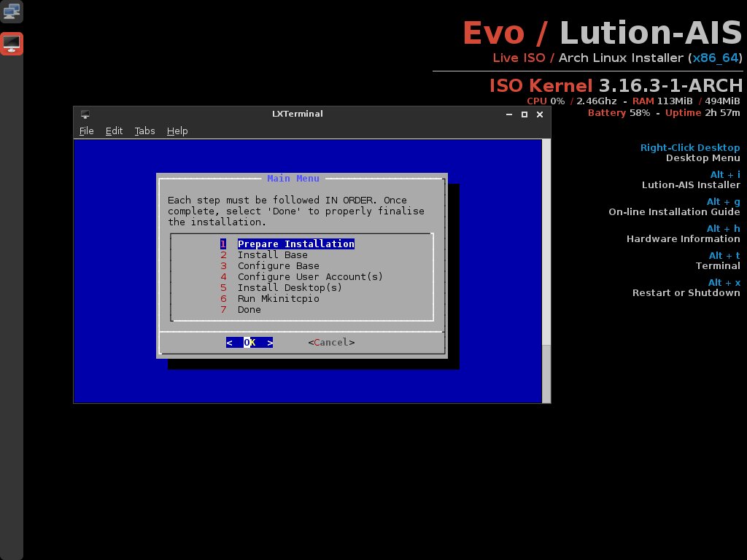Click the network computers icon in side panel
Screen dimensions: 747x560
tap(12, 12)
